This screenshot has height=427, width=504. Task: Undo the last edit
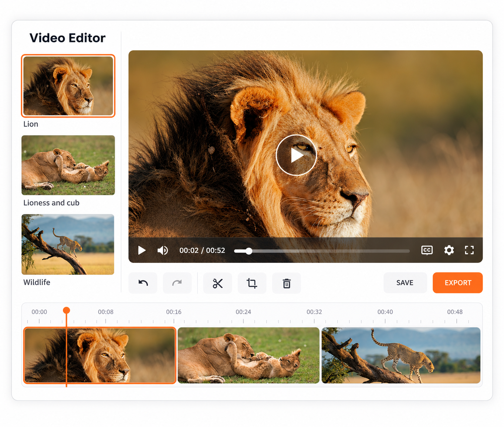(x=143, y=283)
